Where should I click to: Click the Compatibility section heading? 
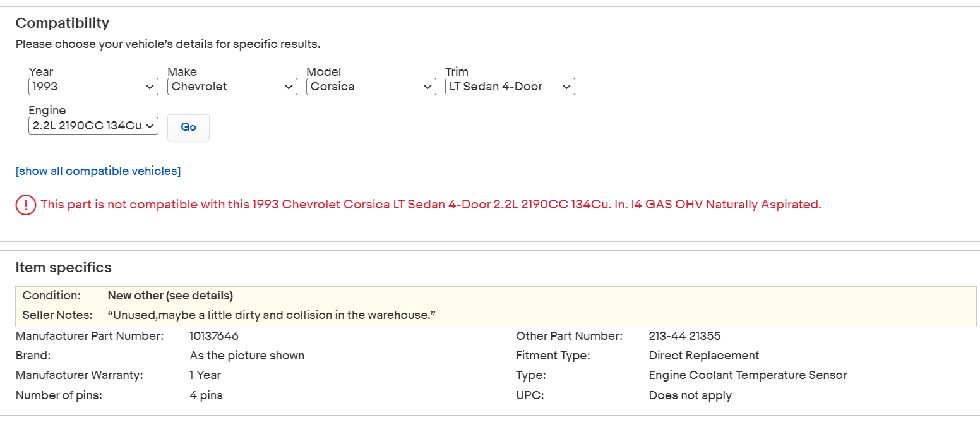(63, 23)
